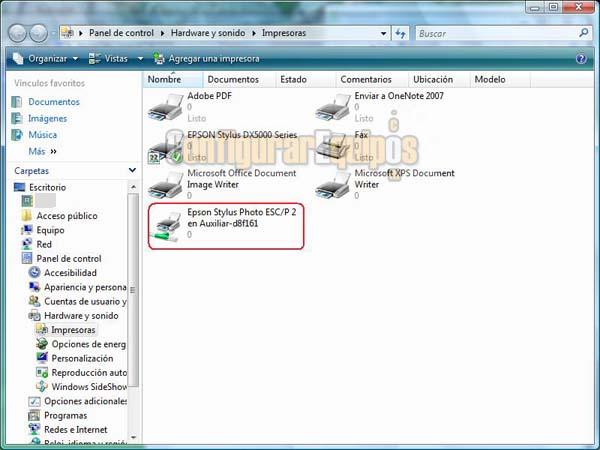Click the Acceso público folder icon
The width and height of the screenshot is (600, 450).
pos(27,216)
